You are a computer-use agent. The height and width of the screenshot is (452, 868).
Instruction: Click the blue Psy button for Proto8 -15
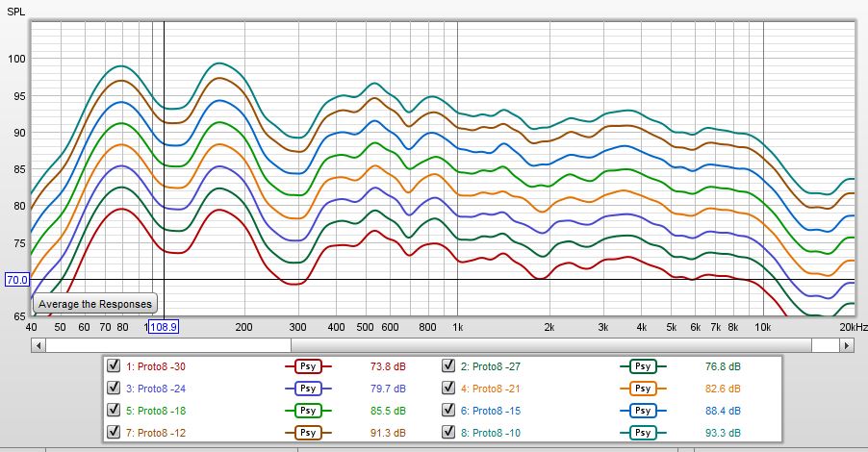[x=643, y=411]
